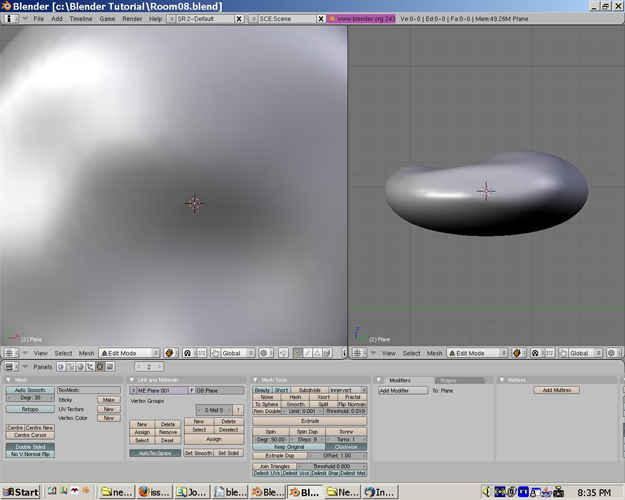Click the left viewport manipulator hand icon
The width and height of the screenshot is (625, 500).
pyautogui.click(x=215, y=353)
